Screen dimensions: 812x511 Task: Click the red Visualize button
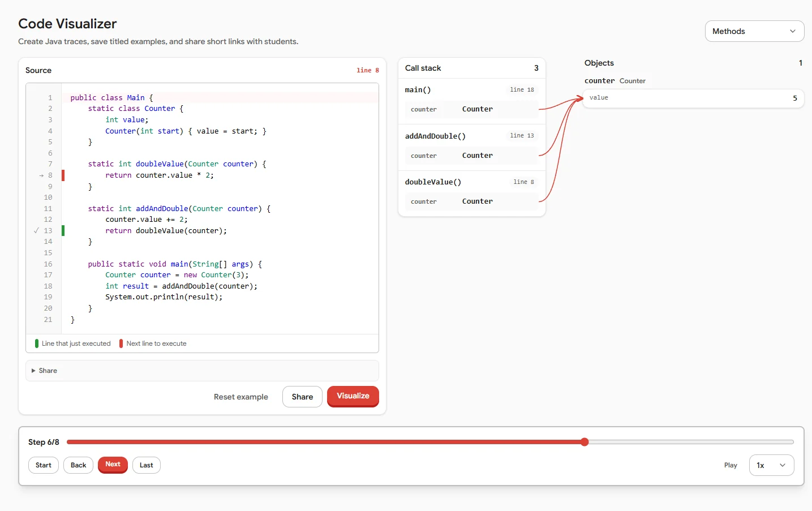click(x=353, y=396)
